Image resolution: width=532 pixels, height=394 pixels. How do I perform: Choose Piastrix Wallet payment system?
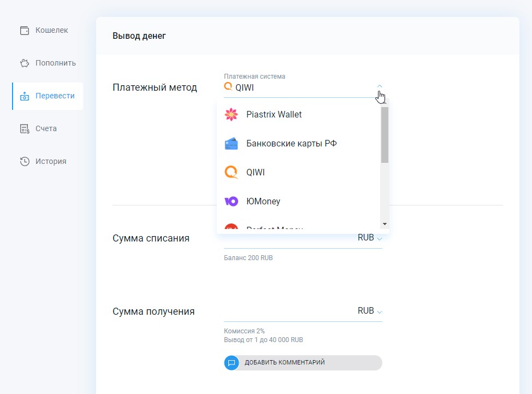point(299,114)
